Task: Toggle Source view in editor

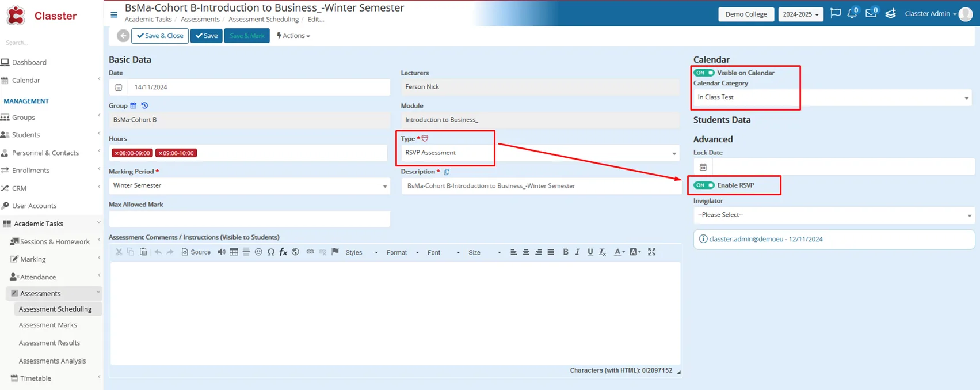Action: pos(196,252)
